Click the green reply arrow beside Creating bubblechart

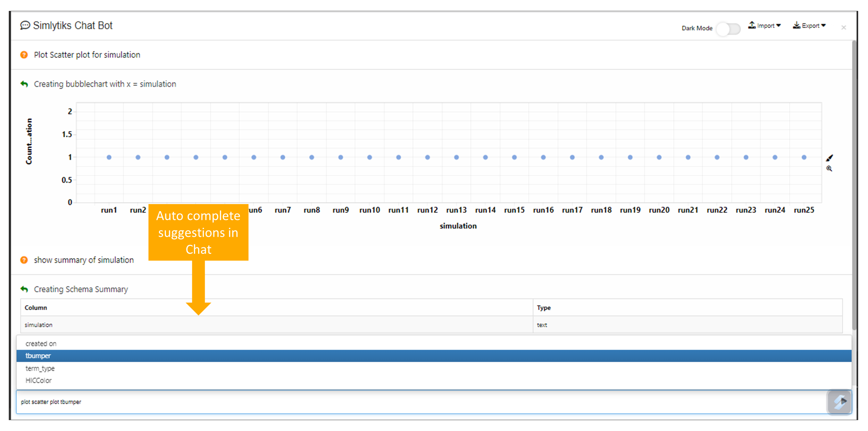click(24, 84)
